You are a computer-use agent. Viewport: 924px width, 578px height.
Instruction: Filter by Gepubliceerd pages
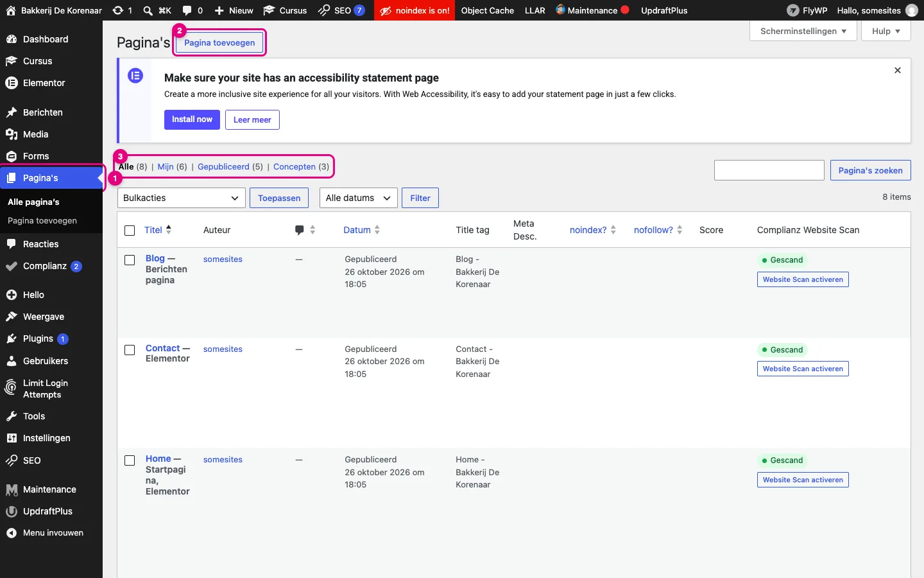coord(223,166)
